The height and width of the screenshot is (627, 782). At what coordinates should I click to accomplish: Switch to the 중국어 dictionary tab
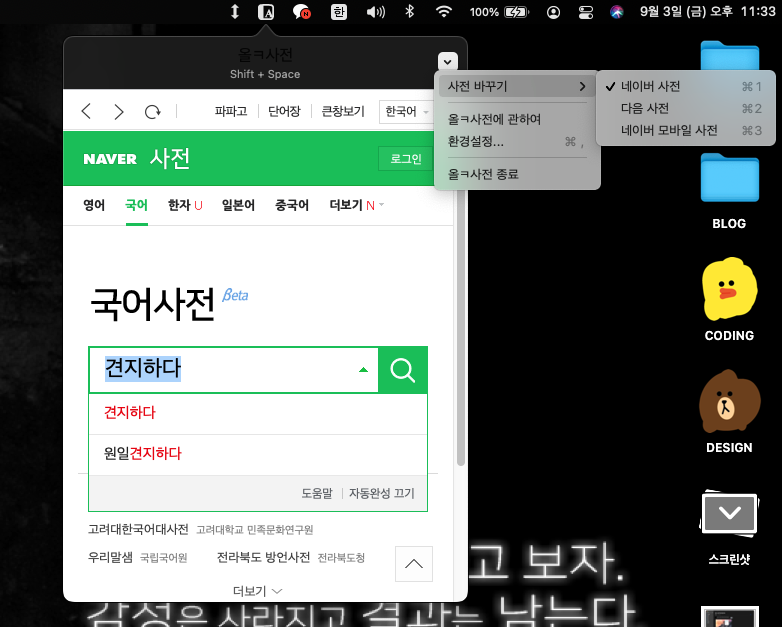292,205
